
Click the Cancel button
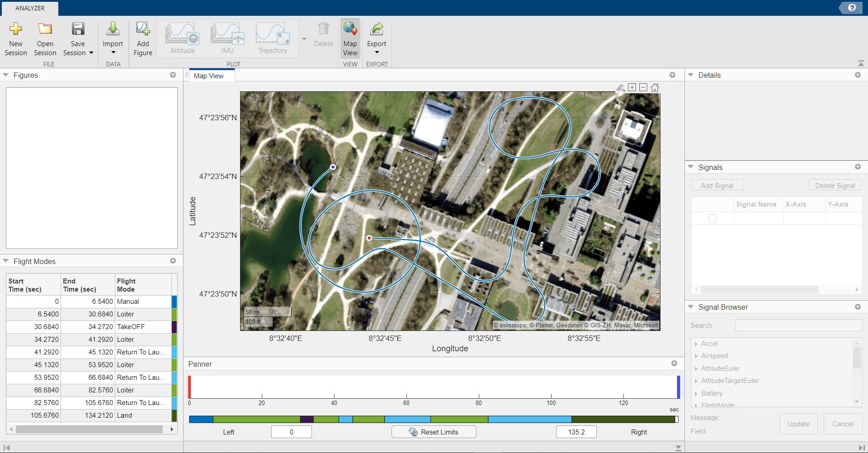843,424
